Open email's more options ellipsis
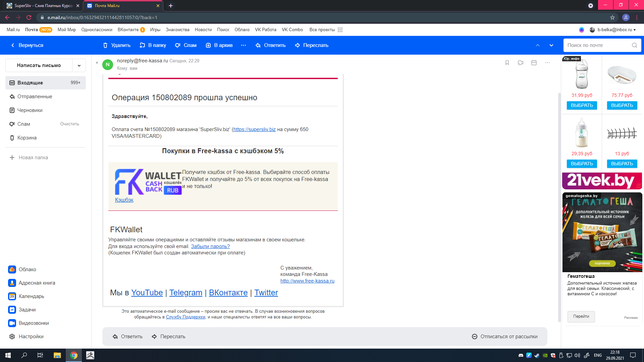 [x=547, y=63]
